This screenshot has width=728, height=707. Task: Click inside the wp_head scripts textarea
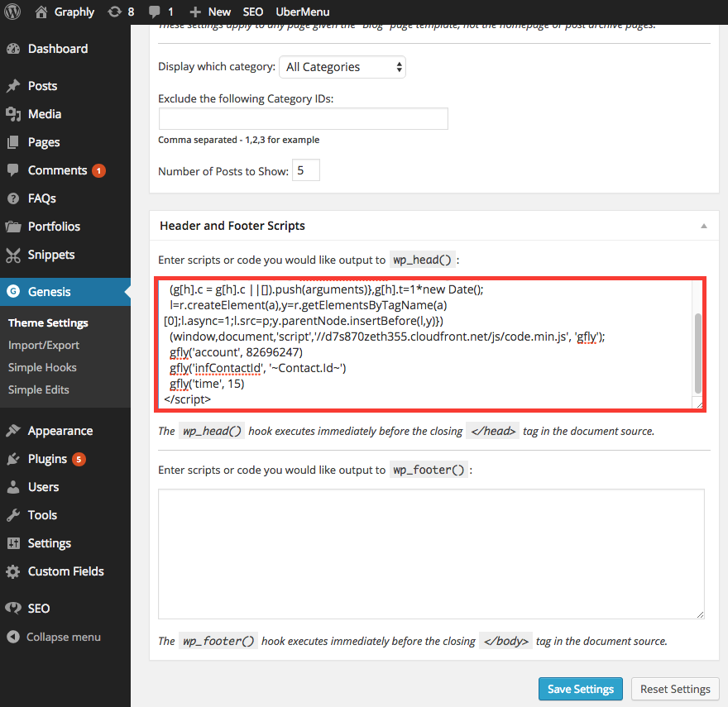click(x=425, y=345)
